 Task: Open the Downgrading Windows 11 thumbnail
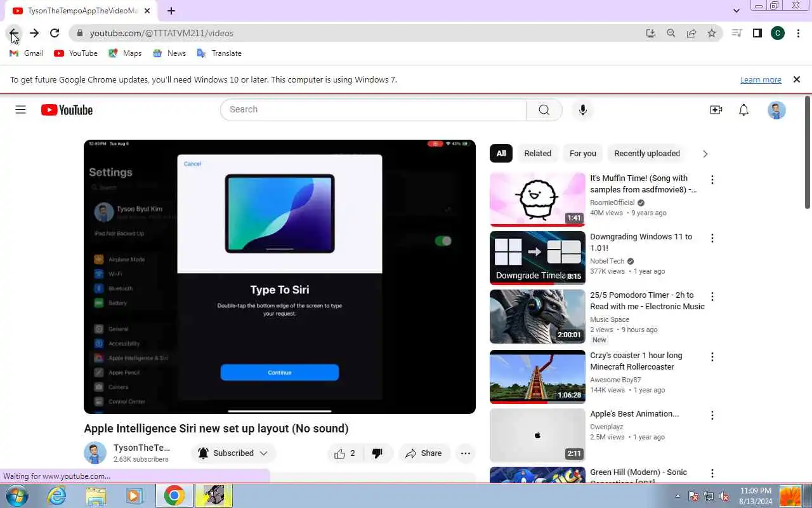537,258
